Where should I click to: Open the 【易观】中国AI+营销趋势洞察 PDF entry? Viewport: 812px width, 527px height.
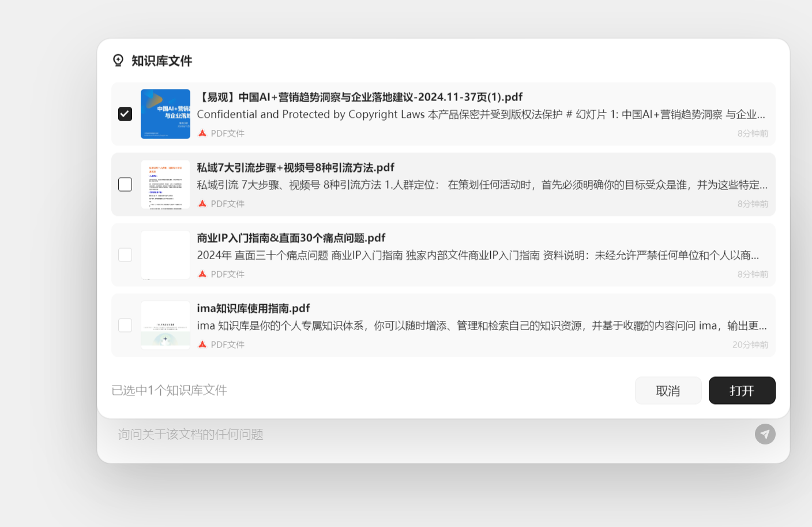pyautogui.click(x=359, y=96)
